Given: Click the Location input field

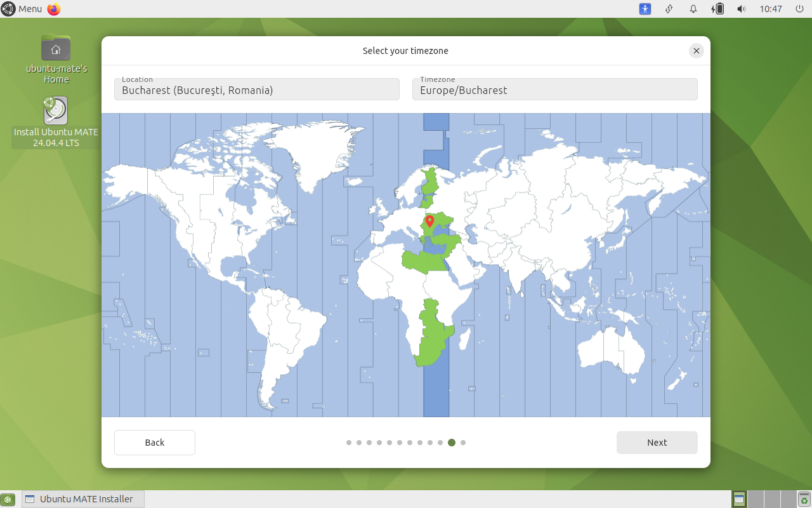Looking at the screenshot, I should (x=257, y=89).
